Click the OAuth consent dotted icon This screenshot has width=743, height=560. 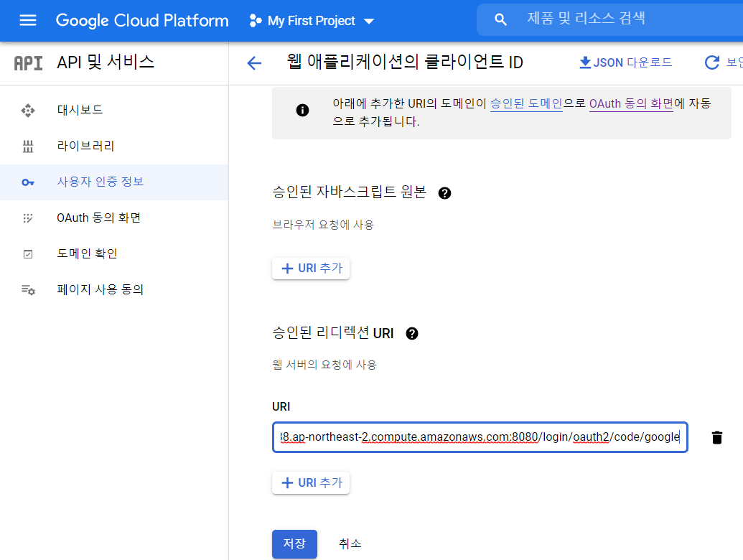tap(28, 218)
